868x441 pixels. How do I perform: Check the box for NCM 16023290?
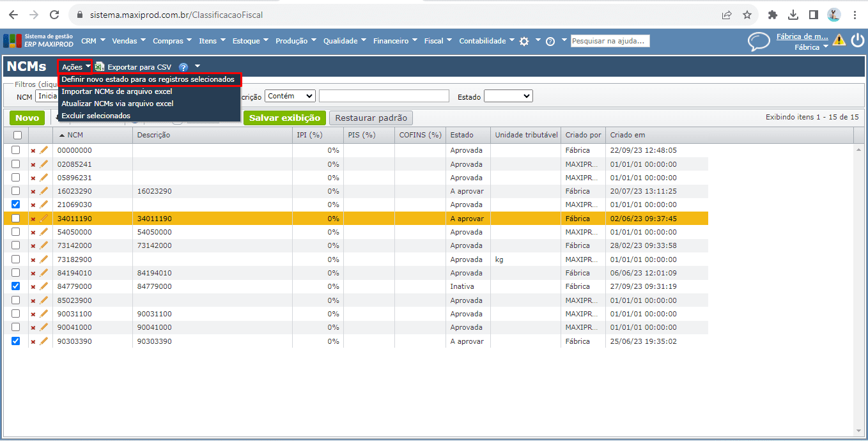coord(16,191)
